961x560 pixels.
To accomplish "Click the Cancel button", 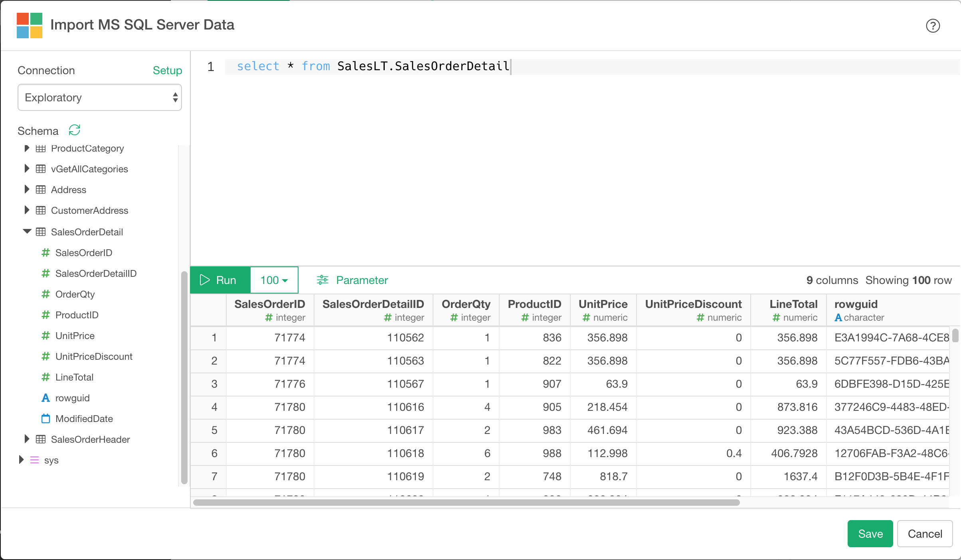I will (x=925, y=534).
